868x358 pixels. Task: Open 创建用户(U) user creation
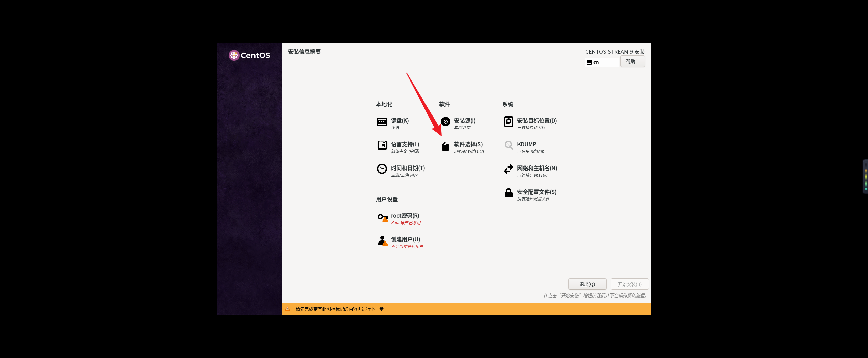click(x=405, y=239)
